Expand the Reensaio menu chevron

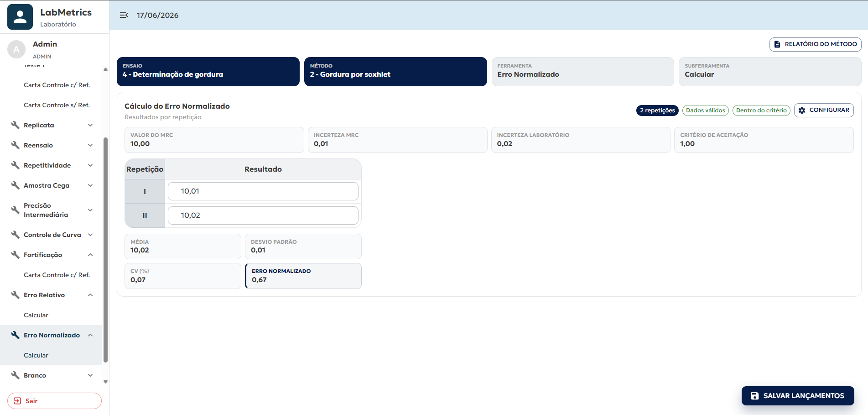90,145
